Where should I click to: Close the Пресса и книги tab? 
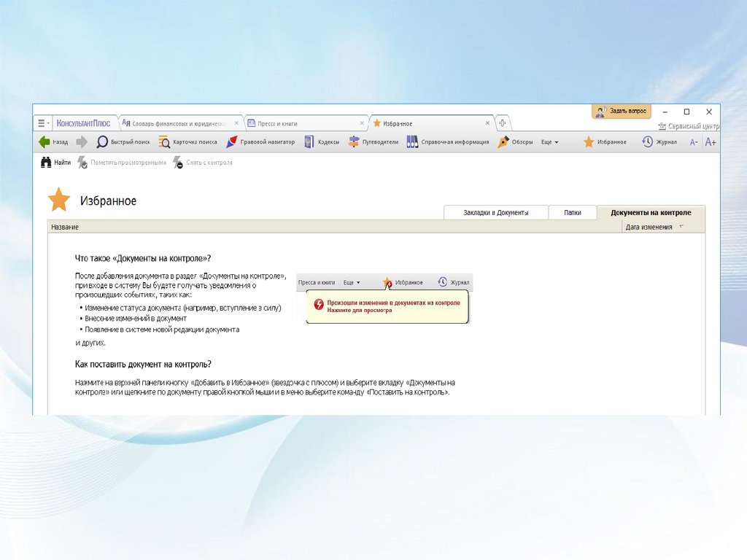tap(362, 123)
